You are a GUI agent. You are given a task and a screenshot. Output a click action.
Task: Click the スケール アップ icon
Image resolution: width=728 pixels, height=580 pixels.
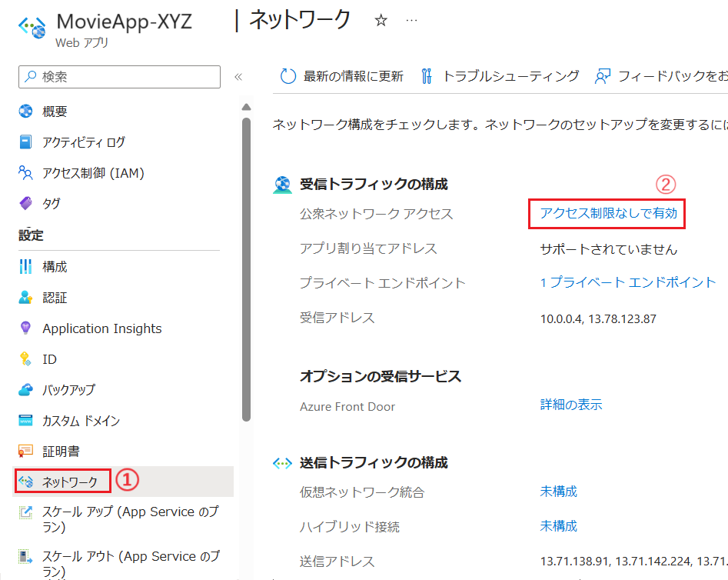[25, 512]
